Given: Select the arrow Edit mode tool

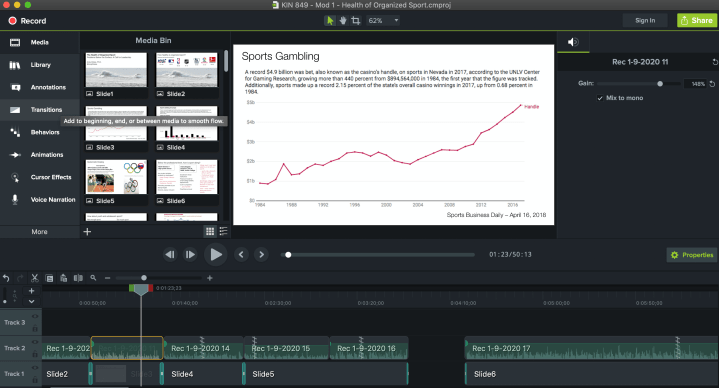Looking at the screenshot, I should (330, 21).
